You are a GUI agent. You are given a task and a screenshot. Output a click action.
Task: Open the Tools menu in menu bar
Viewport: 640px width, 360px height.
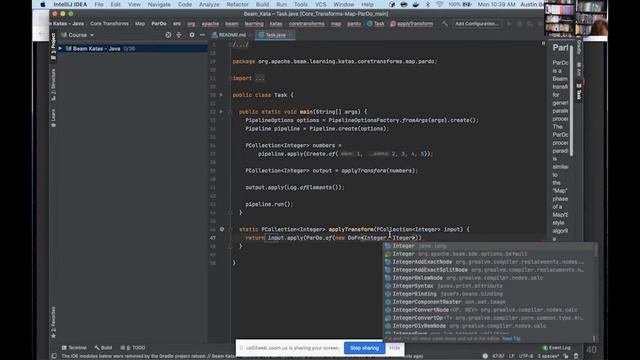point(301,4)
